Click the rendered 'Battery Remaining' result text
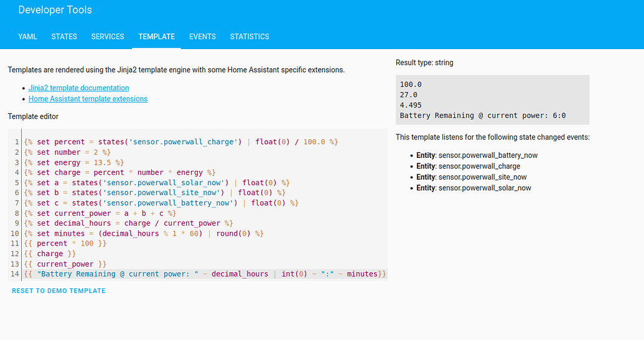This screenshot has height=340, width=644. click(482, 116)
